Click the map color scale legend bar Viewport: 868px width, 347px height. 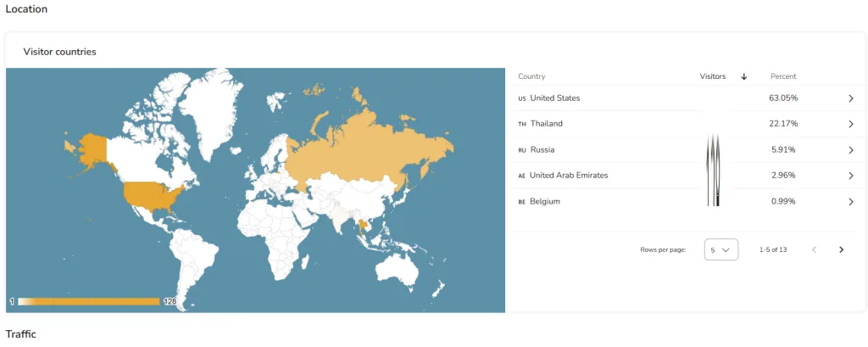click(x=88, y=301)
